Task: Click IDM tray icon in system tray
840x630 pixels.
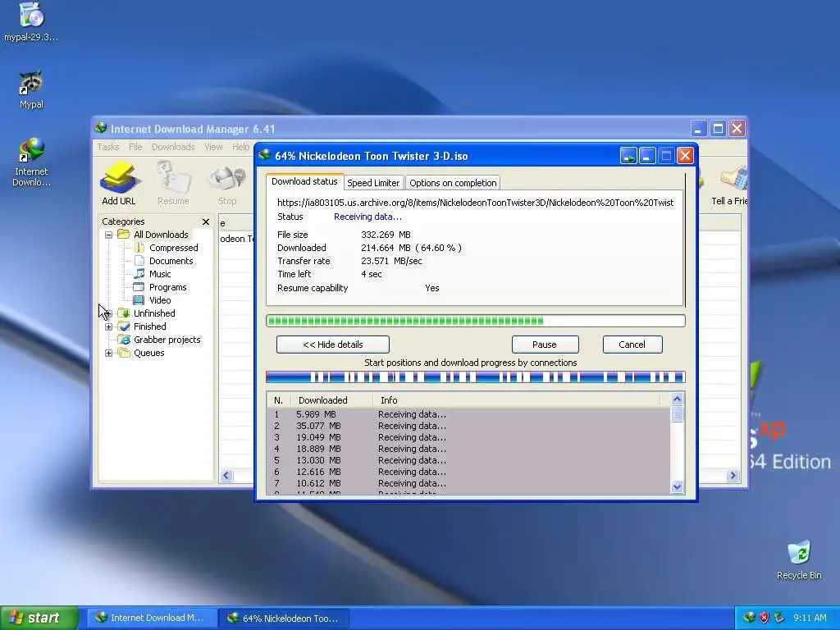Action: pyautogui.click(x=749, y=618)
